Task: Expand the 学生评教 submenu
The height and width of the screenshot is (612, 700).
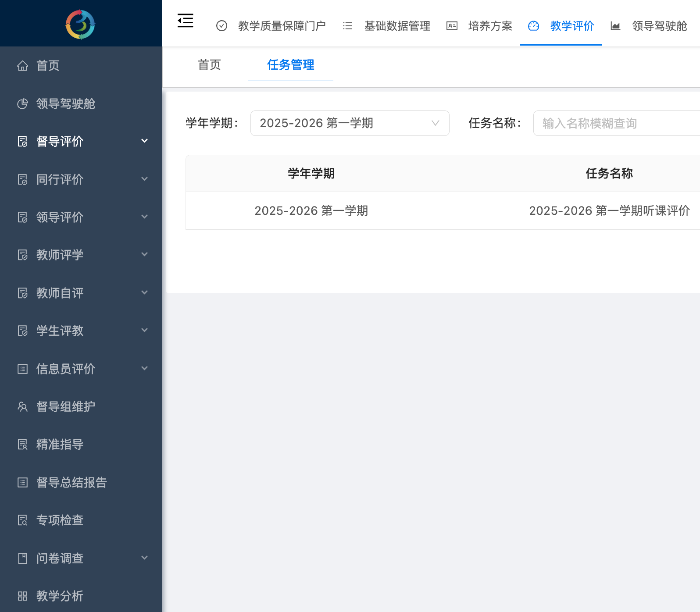Action: 144,331
